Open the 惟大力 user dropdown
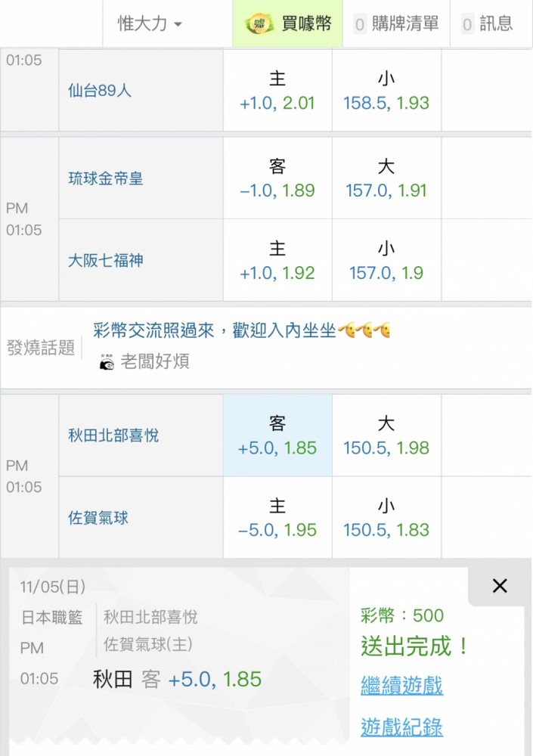Image resolution: width=533 pixels, height=756 pixels. [x=150, y=24]
